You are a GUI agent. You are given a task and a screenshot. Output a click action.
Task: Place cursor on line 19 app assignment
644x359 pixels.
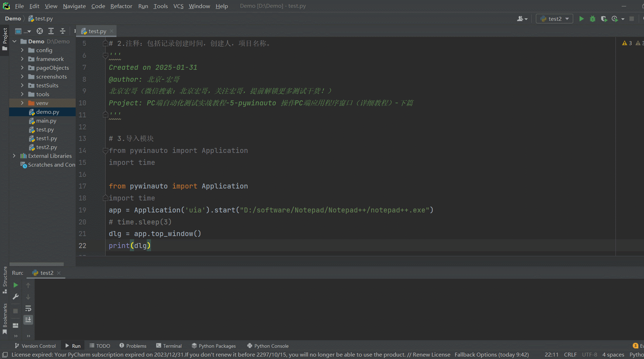coord(271,210)
